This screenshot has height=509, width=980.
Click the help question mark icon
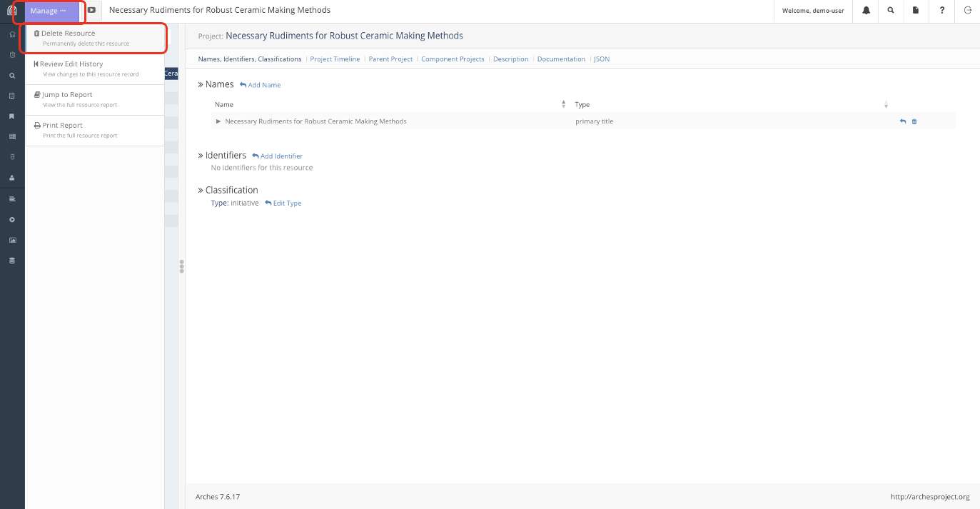tap(942, 11)
